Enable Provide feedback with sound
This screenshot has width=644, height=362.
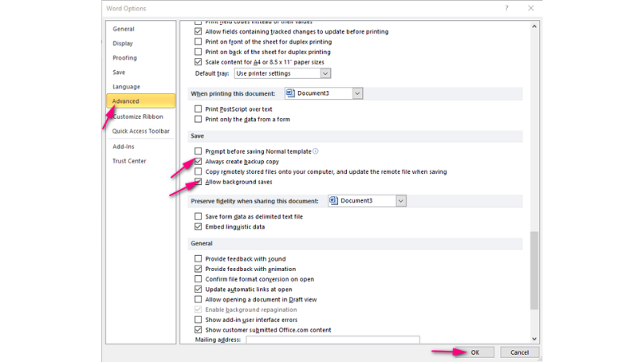(x=199, y=259)
